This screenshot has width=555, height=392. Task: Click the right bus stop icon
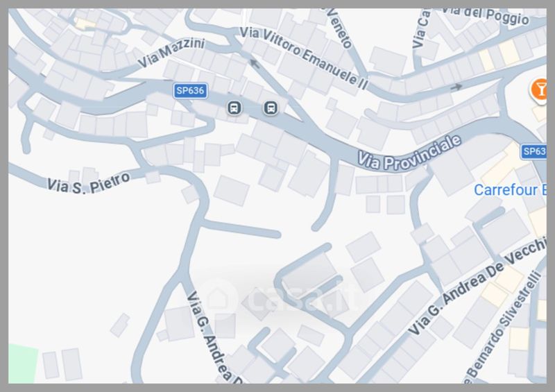click(271, 108)
